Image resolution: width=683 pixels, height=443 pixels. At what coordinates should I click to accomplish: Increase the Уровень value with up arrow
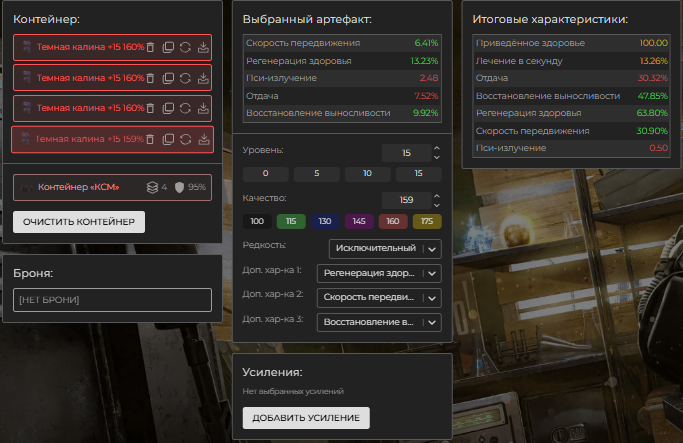tap(436, 148)
